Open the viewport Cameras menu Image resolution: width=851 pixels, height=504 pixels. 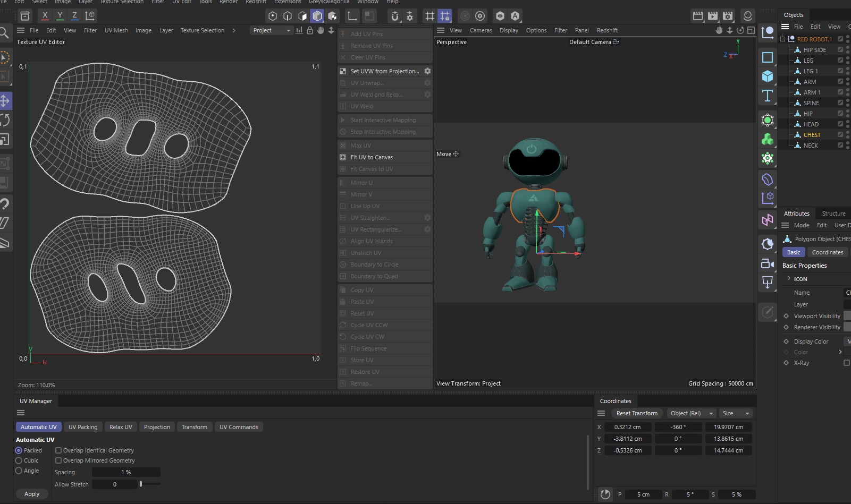point(481,30)
